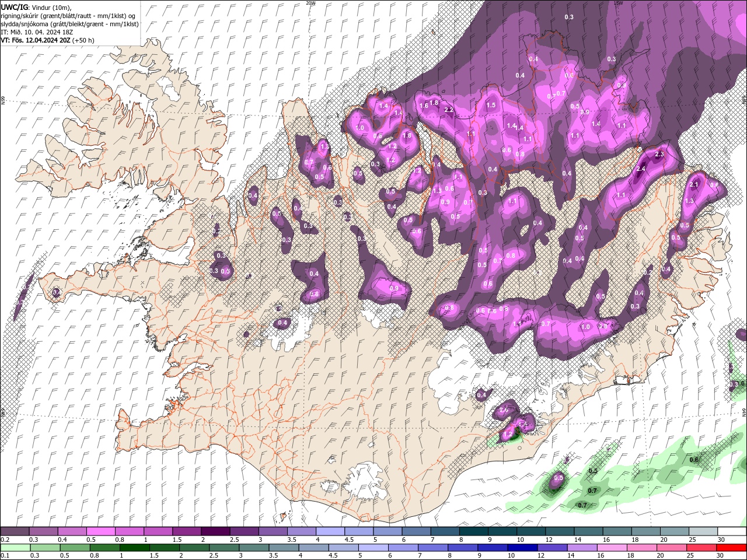747x560 pixels.
Task: Click the bright red swatch ending the bottom legend row
Action: 732,548
